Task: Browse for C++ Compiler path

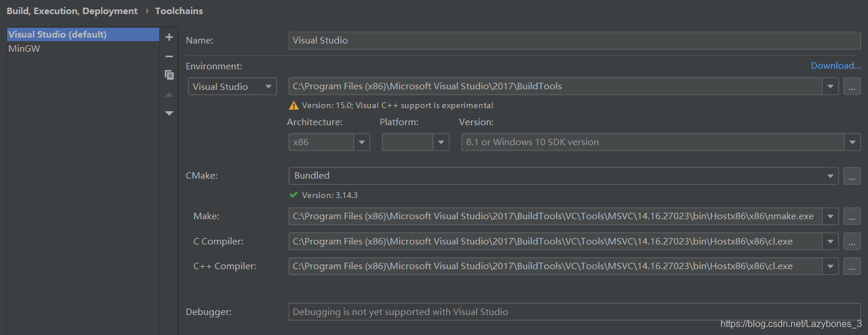Action: coord(852,266)
